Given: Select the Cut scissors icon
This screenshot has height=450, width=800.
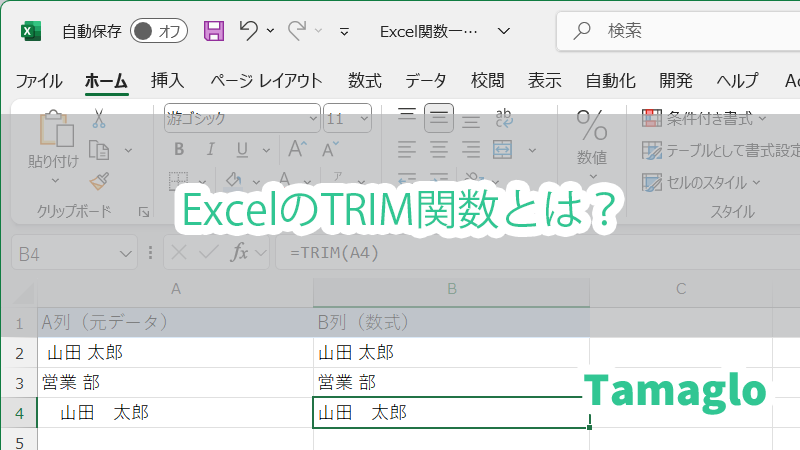Looking at the screenshot, I should pos(99,119).
